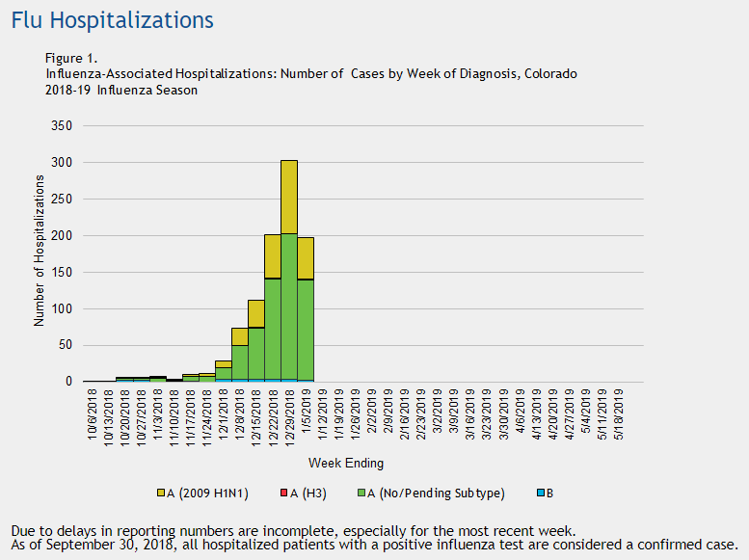Image resolution: width=749 pixels, height=560 pixels.
Task: Click the Flu Hospitalizations heading
Action: tap(112, 19)
